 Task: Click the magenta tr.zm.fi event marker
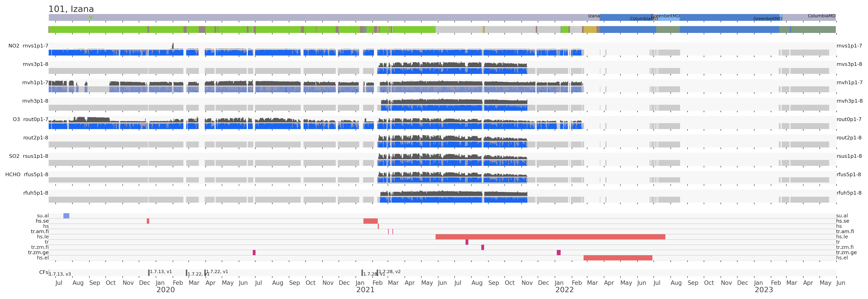(483, 248)
